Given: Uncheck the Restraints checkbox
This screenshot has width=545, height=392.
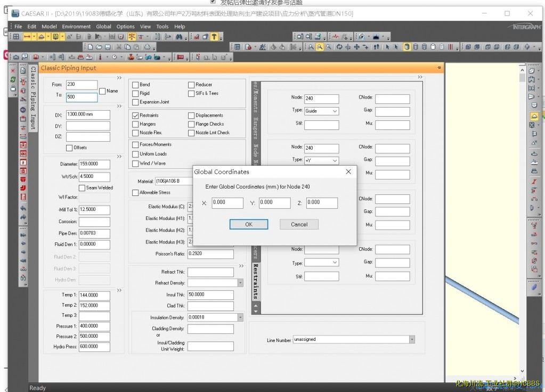Looking at the screenshot, I should coord(135,116).
